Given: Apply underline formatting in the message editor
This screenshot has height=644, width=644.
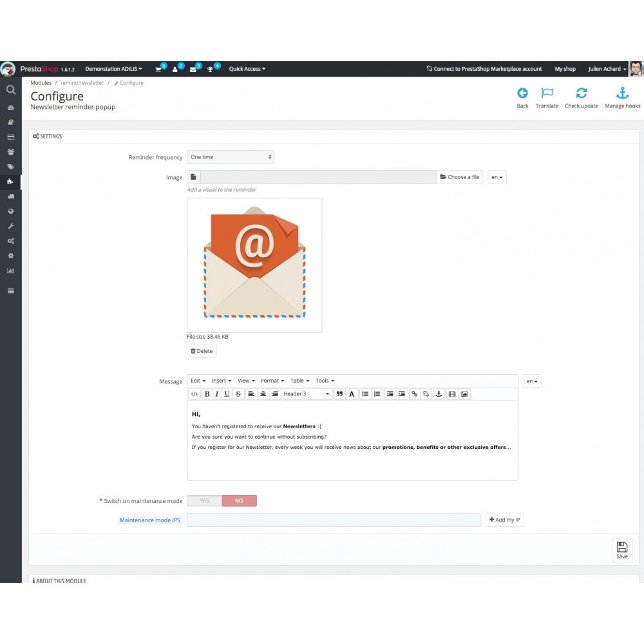Looking at the screenshot, I should tap(227, 394).
